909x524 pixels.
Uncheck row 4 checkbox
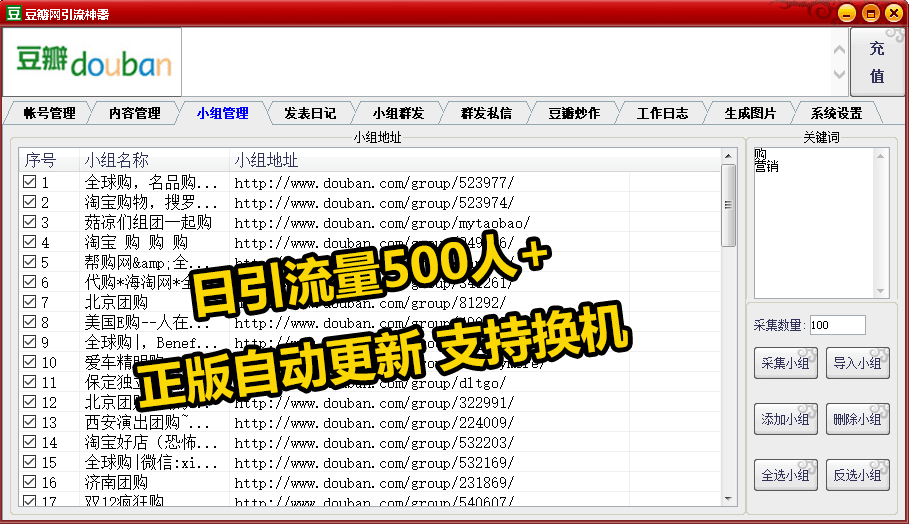click(30, 242)
